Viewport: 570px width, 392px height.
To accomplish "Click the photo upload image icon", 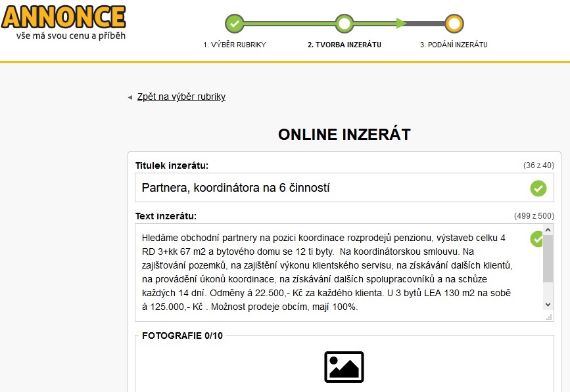I will pyautogui.click(x=344, y=367).
